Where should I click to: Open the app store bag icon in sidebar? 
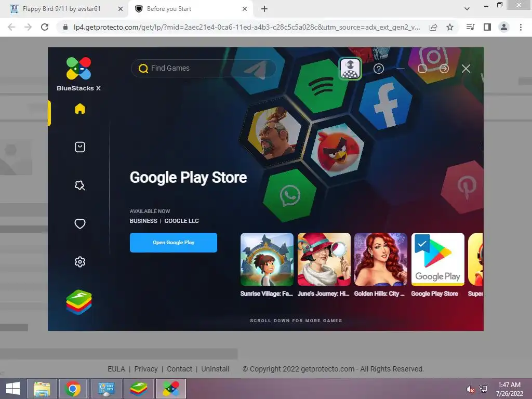pyautogui.click(x=79, y=147)
